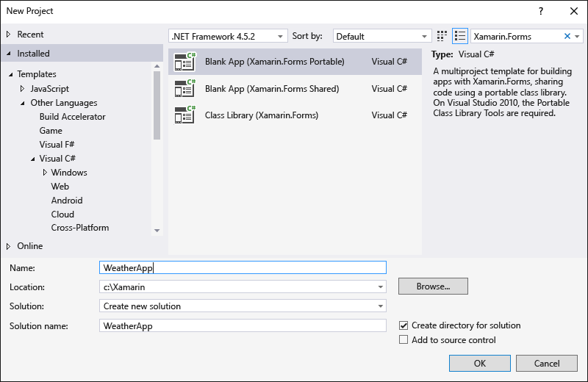Screen dimensions: 588x382
Task: Select the Web template category
Action: click(x=60, y=187)
